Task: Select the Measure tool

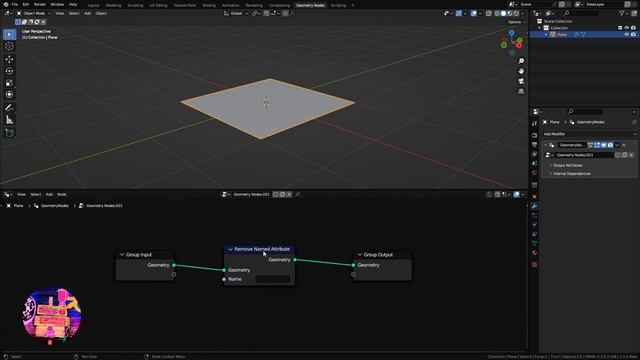Action: 9,120
